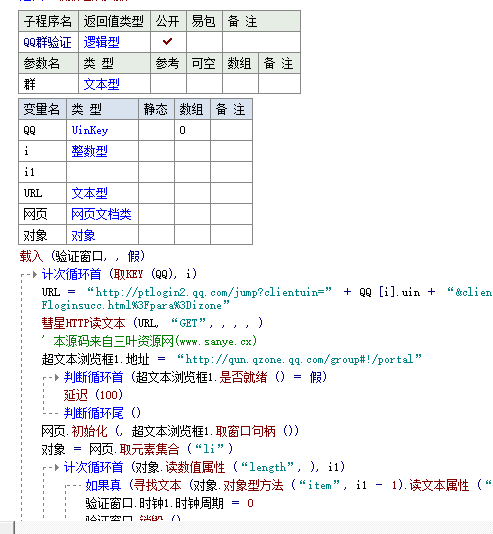Select variable name i1
Image resolution: width=493 pixels, height=534 pixels.
coord(29,172)
